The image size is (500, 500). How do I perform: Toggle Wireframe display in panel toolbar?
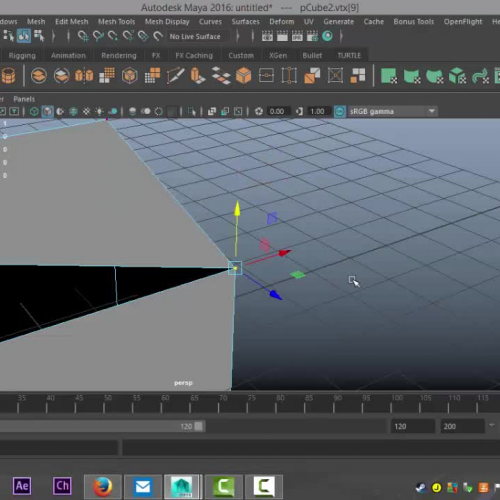click(34, 111)
